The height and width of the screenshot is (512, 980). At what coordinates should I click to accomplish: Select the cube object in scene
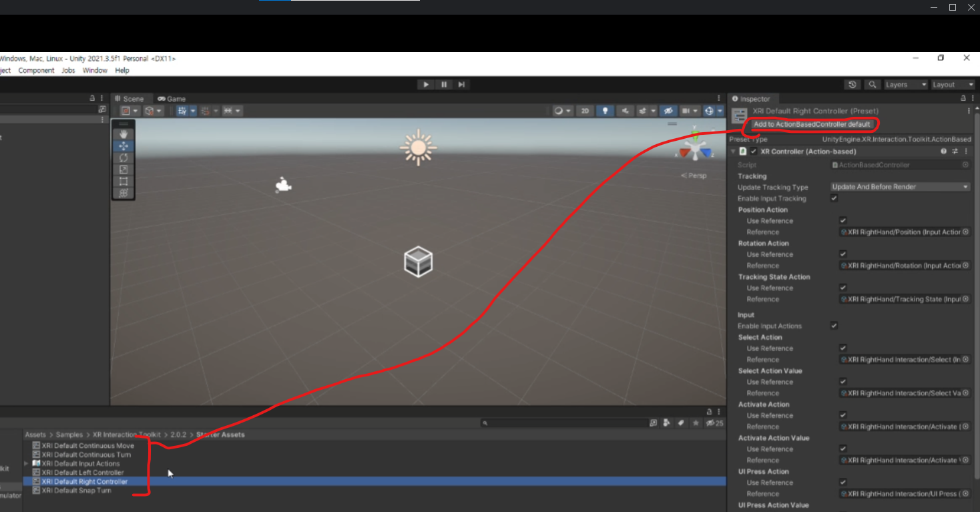(418, 261)
